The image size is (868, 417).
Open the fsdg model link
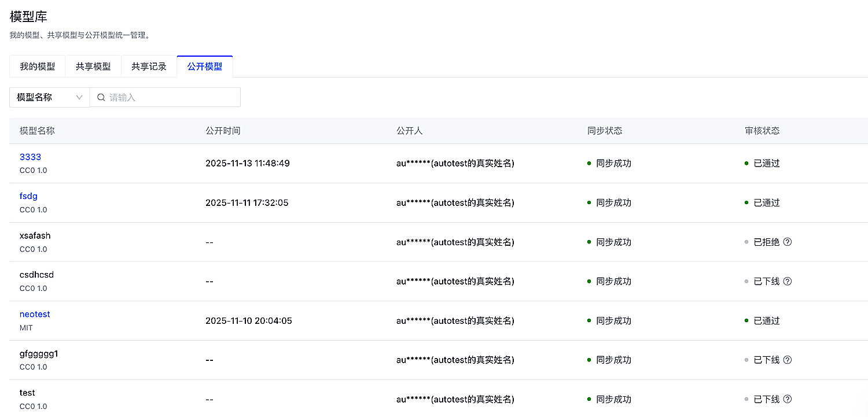(x=28, y=196)
